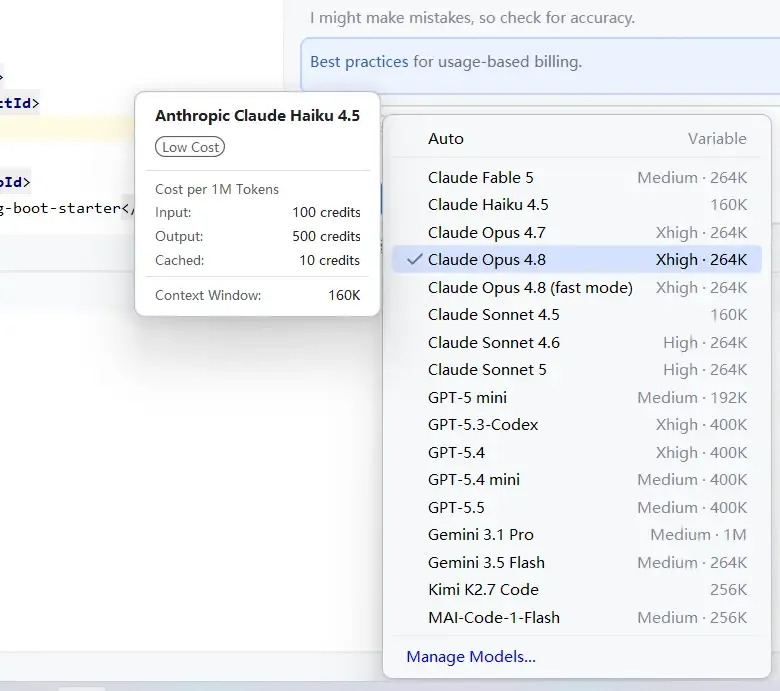Click the checkmark beside Claude Opus 4.8
780x691 pixels.
414,259
